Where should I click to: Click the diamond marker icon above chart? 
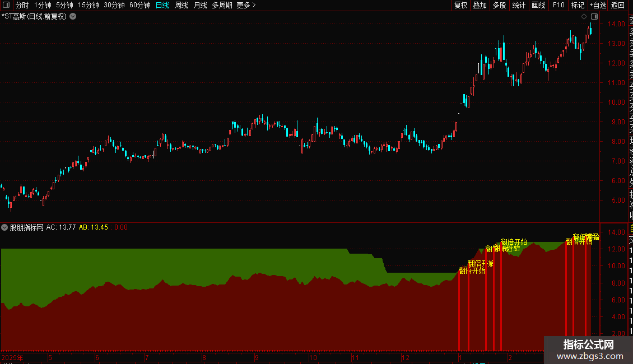(584, 17)
